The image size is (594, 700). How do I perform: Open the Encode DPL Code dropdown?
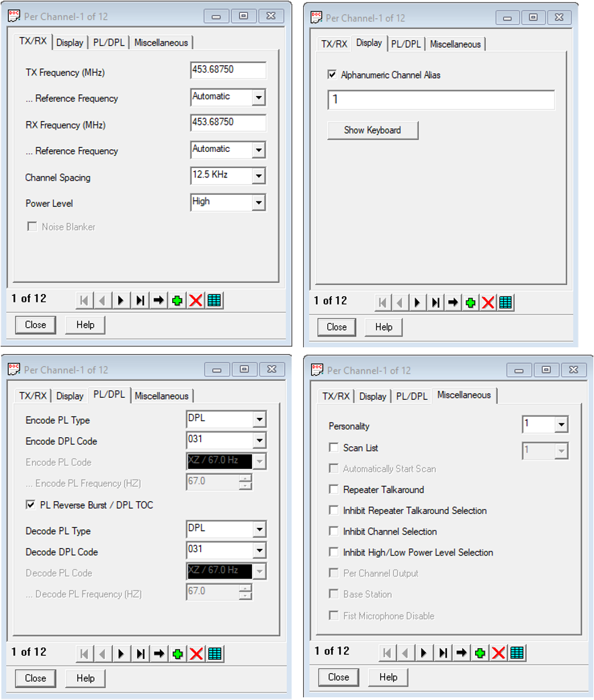(x=259, y=441)
